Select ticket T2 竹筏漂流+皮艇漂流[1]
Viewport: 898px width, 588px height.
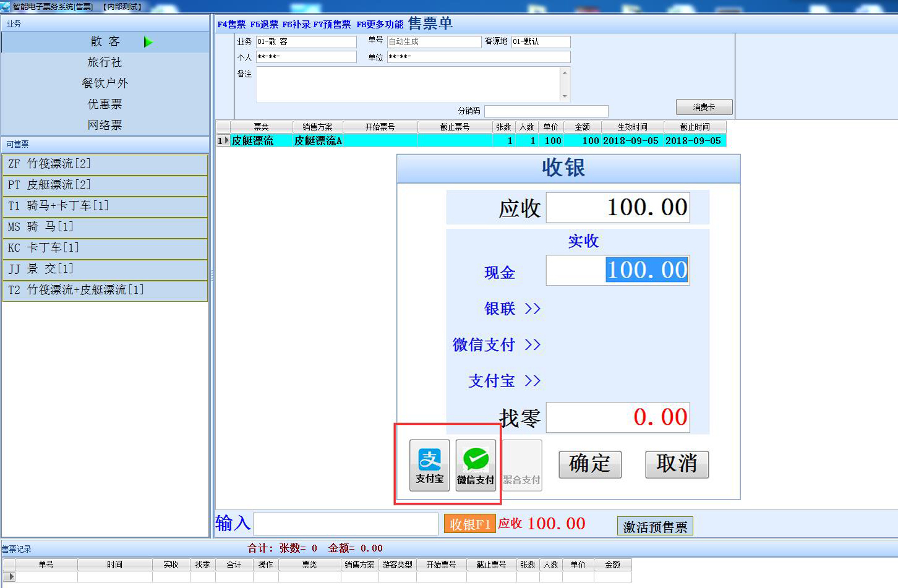click(105, 291)
